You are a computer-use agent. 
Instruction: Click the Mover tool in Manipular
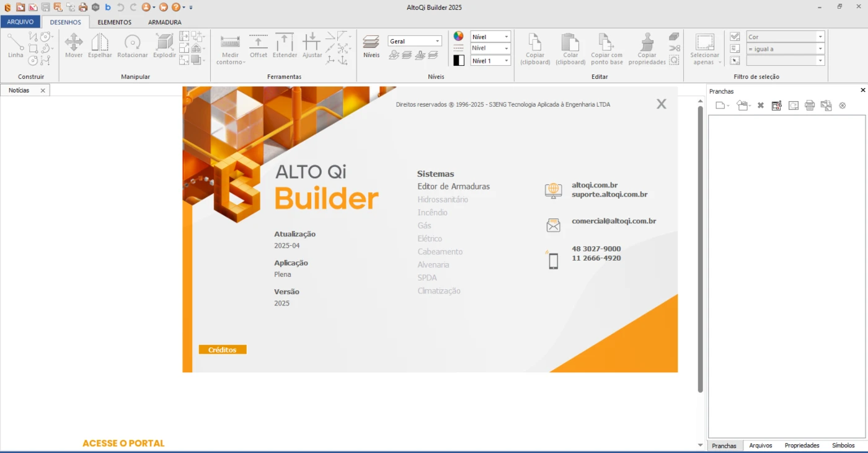click(74, 46)
